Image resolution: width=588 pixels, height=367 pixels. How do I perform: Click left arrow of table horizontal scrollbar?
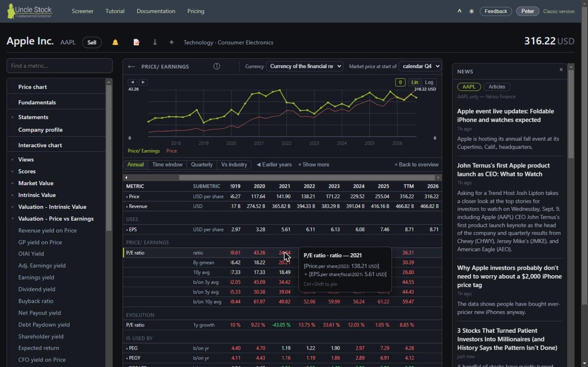126,178
